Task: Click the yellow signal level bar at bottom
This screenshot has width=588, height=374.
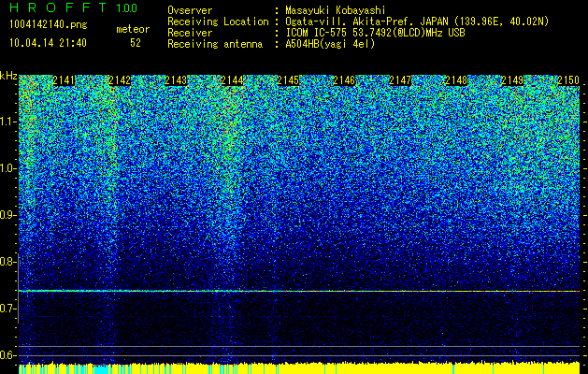Action: point(299,368)
